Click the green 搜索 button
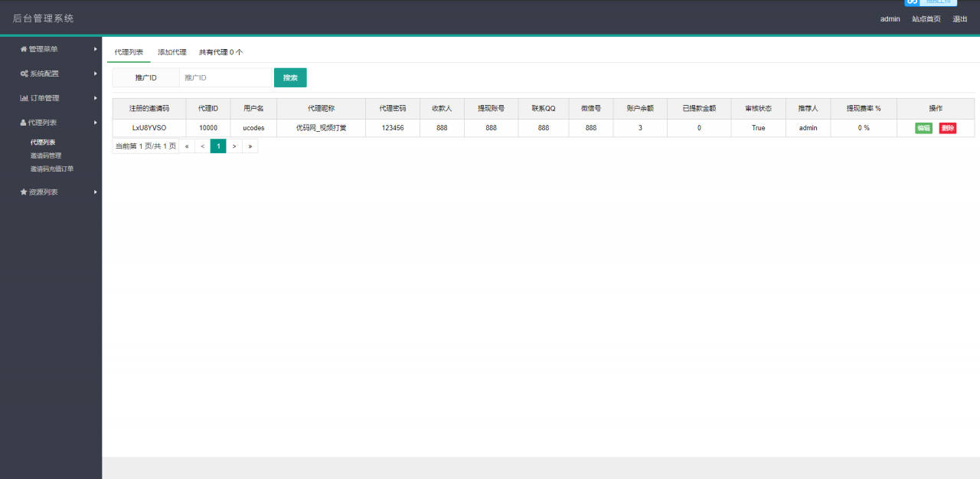Image resolution: width=980 pixels, height=479 pixels. 290,77
